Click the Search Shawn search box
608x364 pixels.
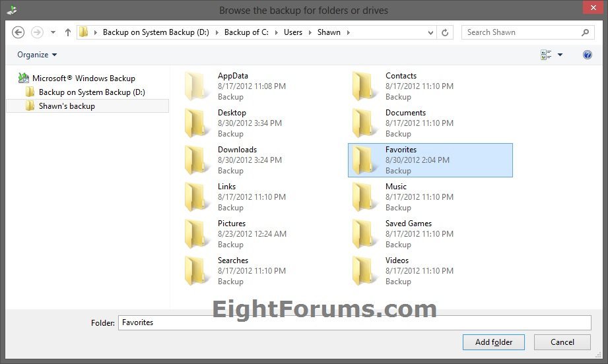[x=522, y=32]
